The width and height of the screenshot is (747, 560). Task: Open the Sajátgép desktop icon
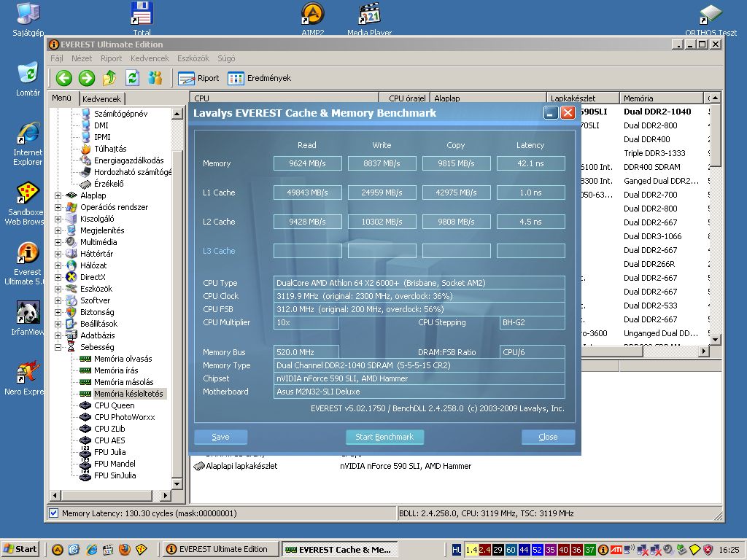28,20
